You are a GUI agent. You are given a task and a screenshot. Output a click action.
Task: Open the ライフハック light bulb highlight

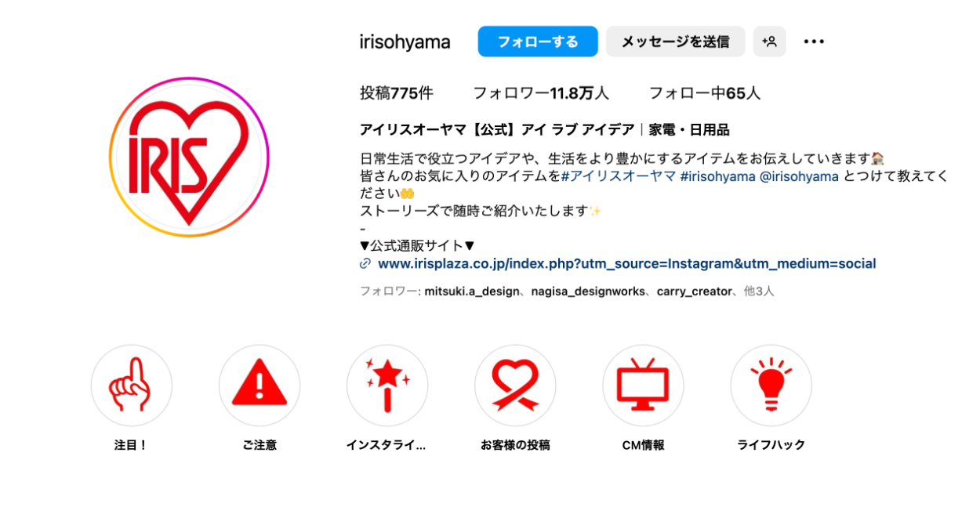pos(771,386)
